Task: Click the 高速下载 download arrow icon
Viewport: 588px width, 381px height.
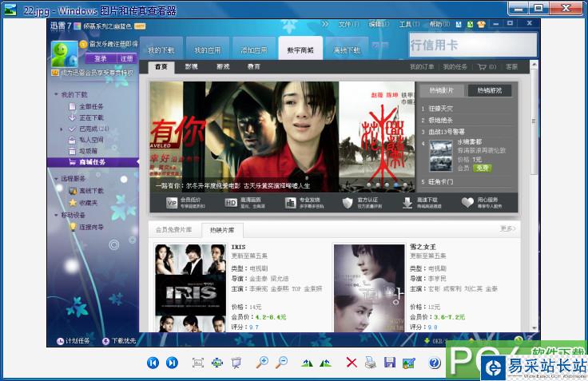Action: tap(407, 203)
